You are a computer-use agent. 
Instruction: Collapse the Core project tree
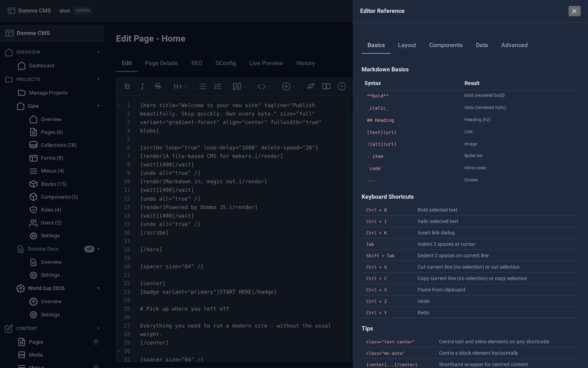tap(98, 106)
